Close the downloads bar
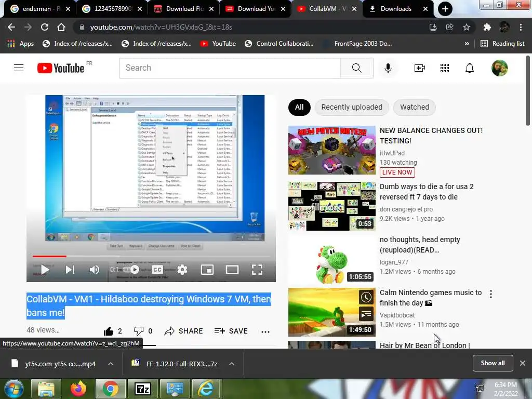The width and height of the screenshot is (532, 399). pyautogui.click(x=523, y=363)
